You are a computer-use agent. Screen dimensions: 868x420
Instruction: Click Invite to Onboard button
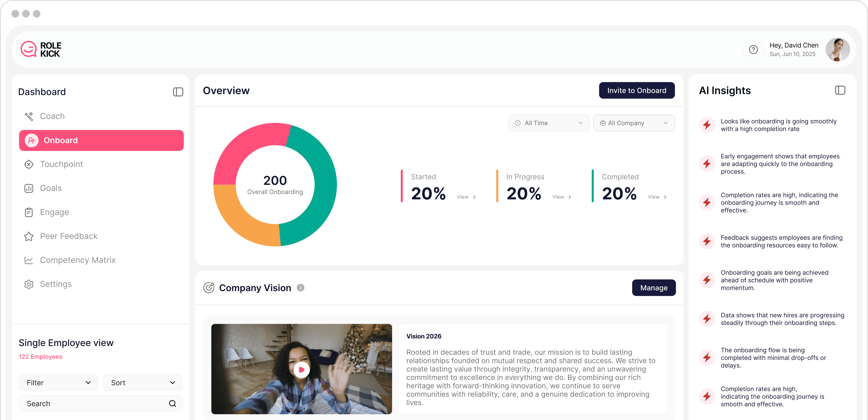(637, 91)
